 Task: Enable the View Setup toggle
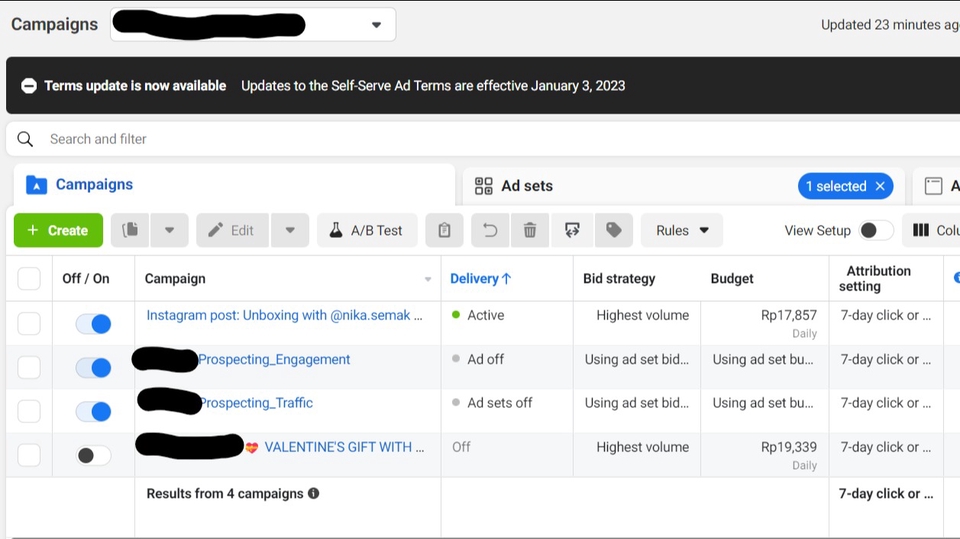point(876,230)
